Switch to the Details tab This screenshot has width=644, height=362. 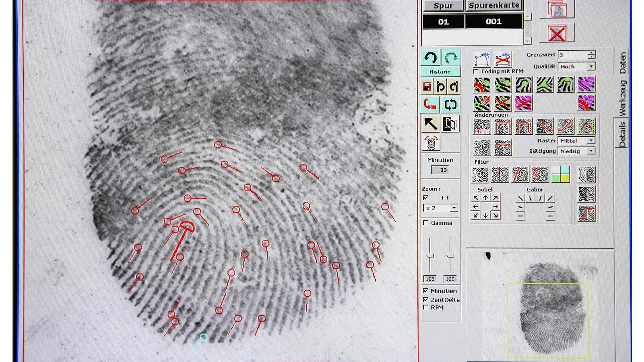[x=623, y=134]
